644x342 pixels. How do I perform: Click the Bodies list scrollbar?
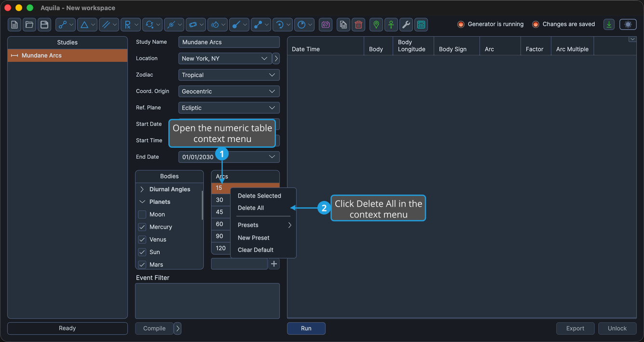click(202, 205)
